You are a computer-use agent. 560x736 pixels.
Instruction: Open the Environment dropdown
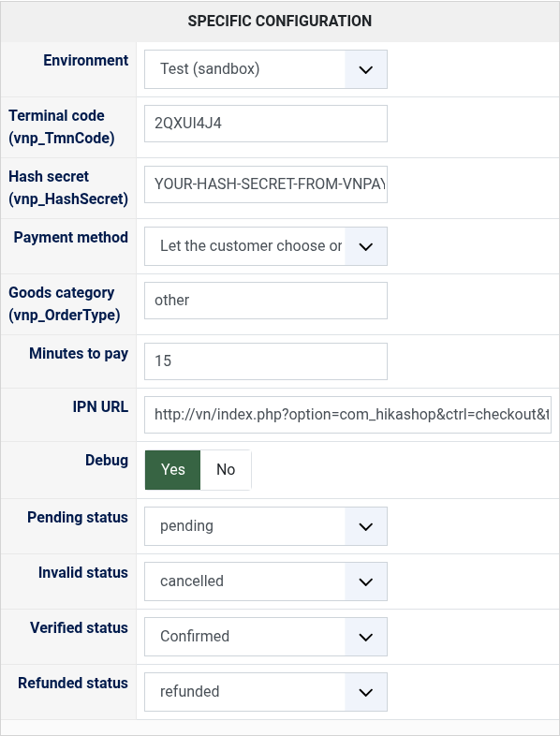pyautogui.click(x=266, y=69)
